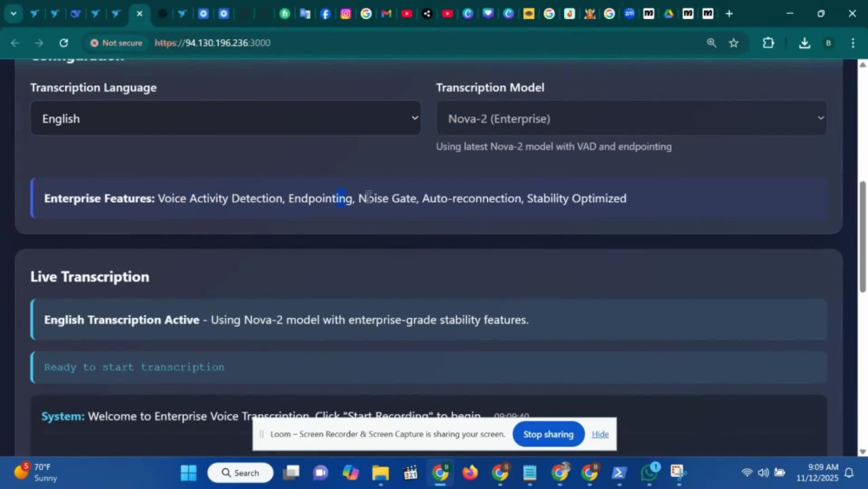Click the taskbar Search box
The width and height of the screenshot is (868, 489).
[240, 472]
